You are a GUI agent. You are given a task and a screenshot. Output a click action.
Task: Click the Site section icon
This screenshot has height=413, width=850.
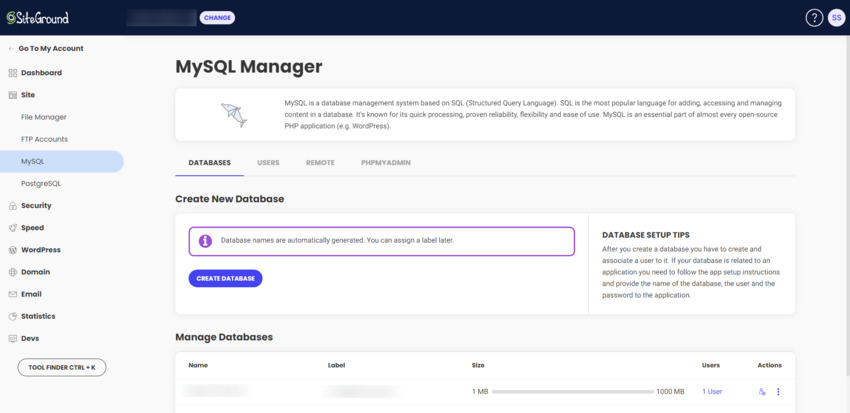(x=12, y=95)
